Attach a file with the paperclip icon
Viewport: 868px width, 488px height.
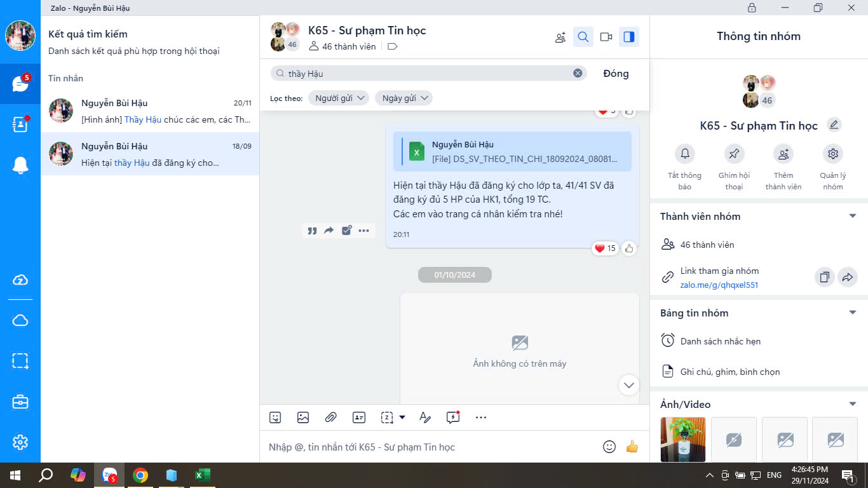330,417
